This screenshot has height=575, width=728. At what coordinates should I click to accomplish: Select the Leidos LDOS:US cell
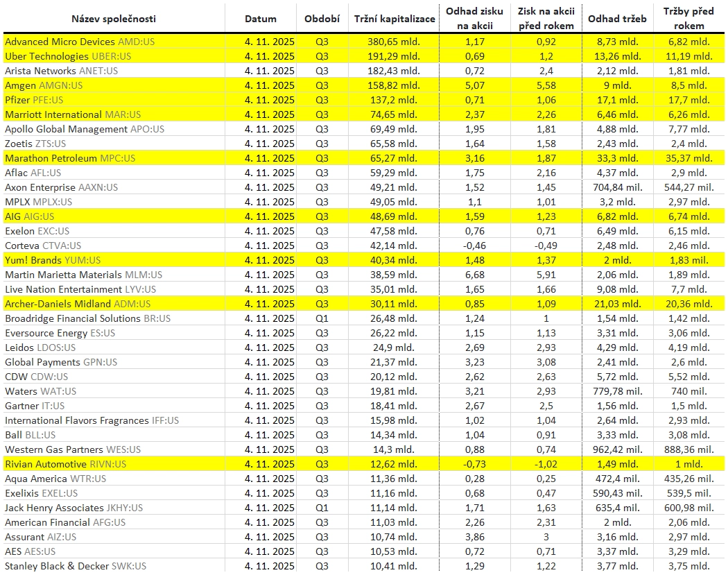point(40,347)
